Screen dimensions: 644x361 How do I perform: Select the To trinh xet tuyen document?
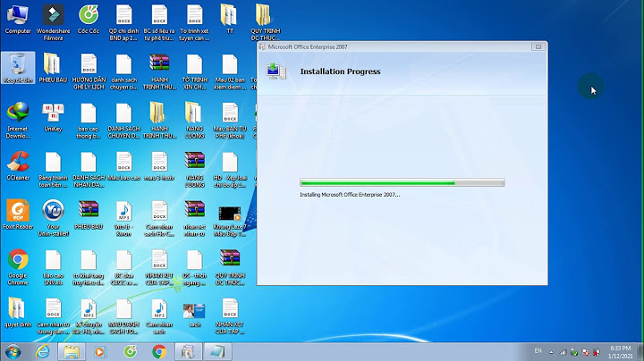194,22
